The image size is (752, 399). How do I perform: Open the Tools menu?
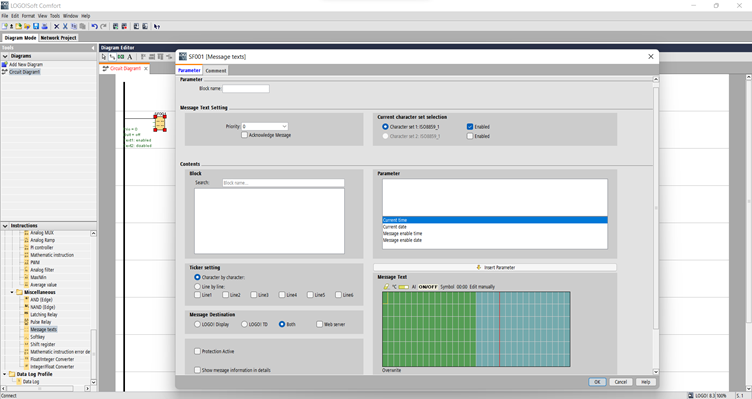[55, 16]
